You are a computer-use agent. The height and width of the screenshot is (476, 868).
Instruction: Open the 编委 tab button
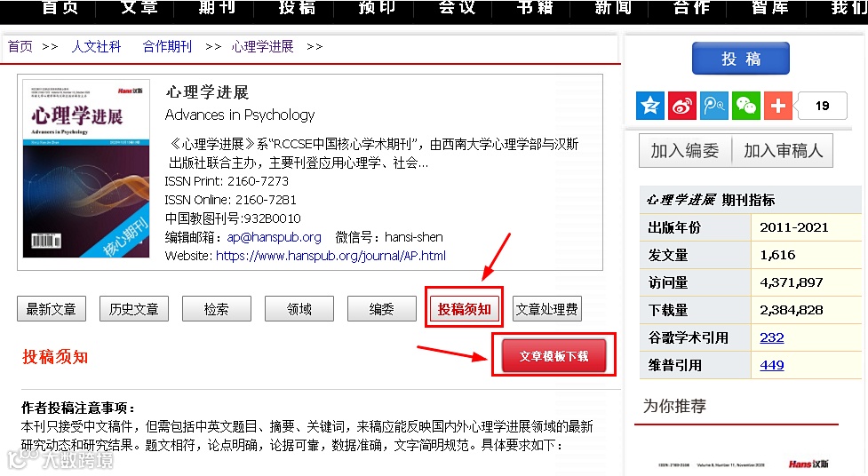[x=381, y=309]
